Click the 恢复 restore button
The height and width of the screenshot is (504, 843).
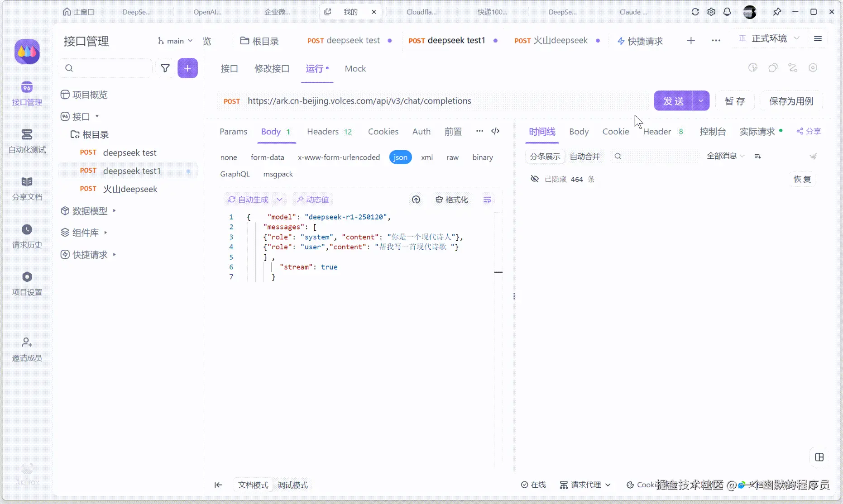(802, 179)
